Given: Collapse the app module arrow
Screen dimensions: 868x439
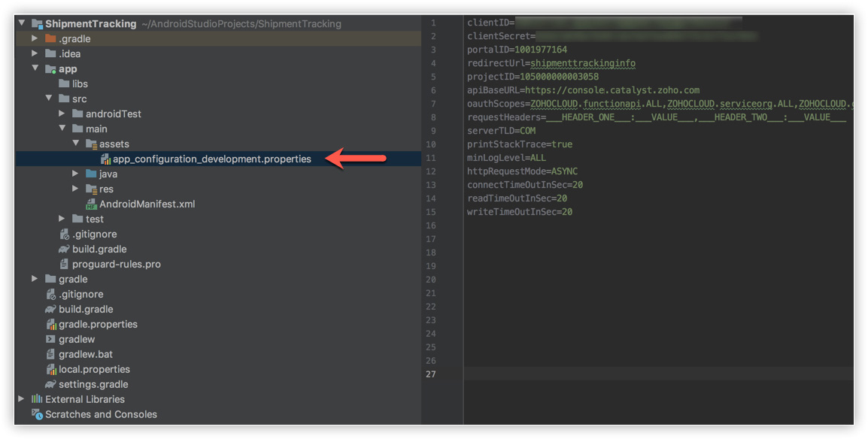Looking at the screenshot, I should [x=35, y=68].
